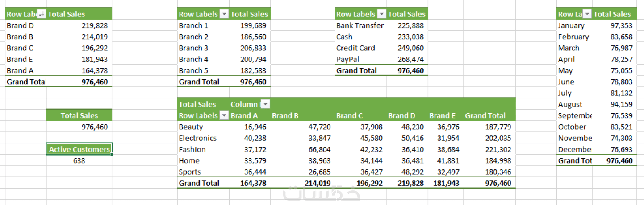Open Row Labels filter dropdown above January
This screenshot has height=205, width=644.
pyautogui.click(x=587, y=14)
